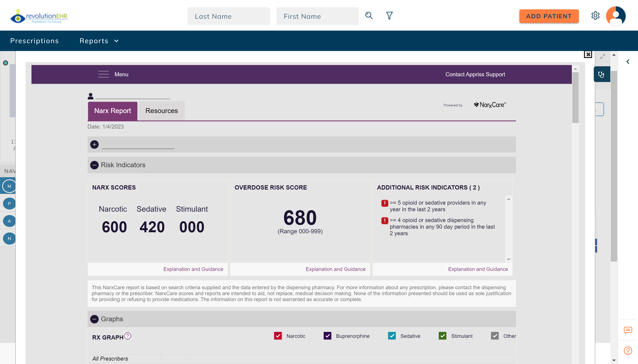Click the stethoscope panel icon
Image resolution: width=638 pixels, height=364 pixels.
pyautogui.click(x=602, y=74)
